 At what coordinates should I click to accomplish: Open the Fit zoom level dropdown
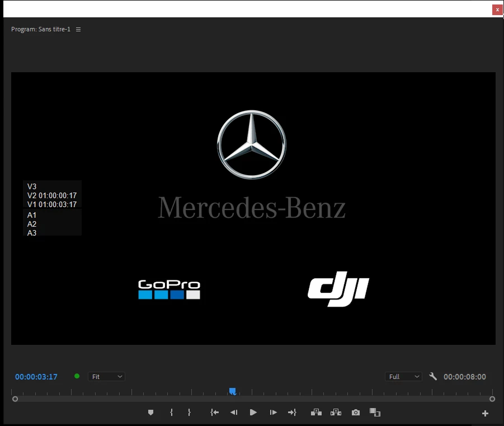click(106, 376)
